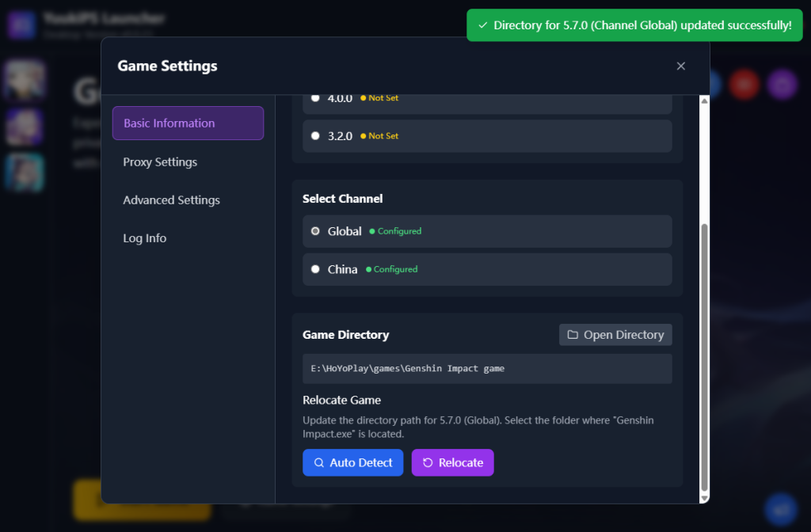Image resolution: width=811 pixels, height=532 pixels.
Task: Click the third game thumbnail in launcher sidebar
Action: pos(25,172)
